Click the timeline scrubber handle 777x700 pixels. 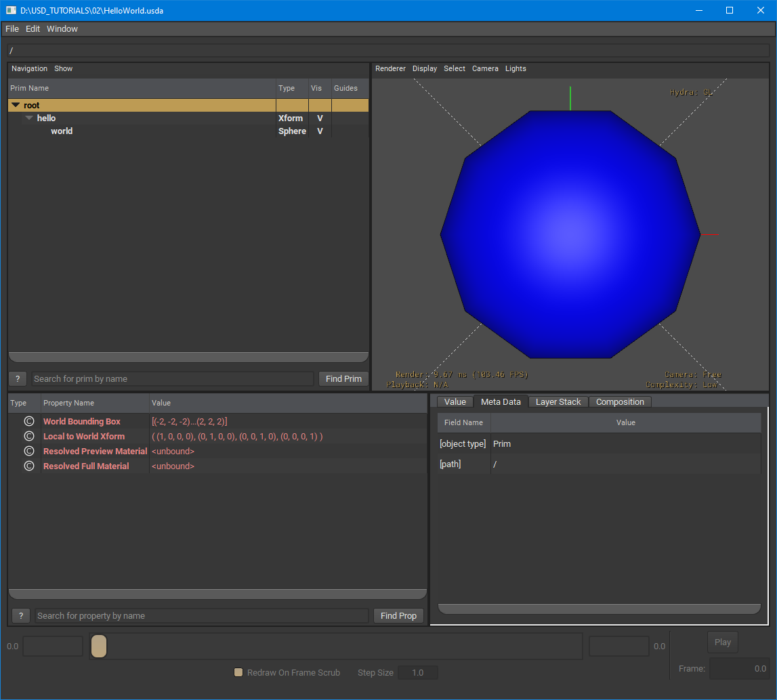point(98,646)
